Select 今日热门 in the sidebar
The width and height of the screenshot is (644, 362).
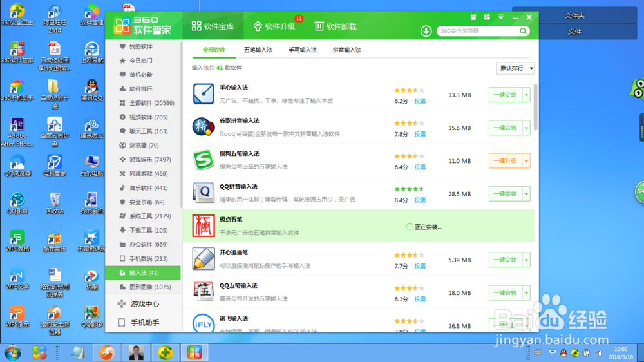tap(143, 61)
